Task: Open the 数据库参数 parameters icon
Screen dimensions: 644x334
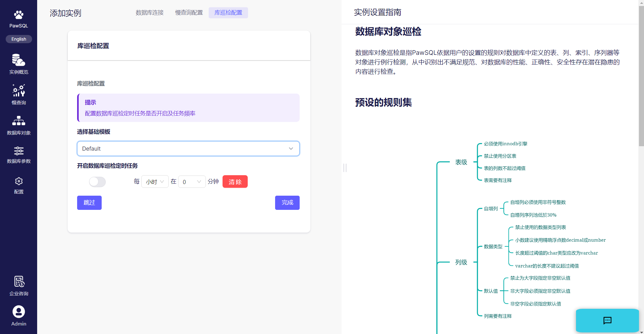Action: click(x=19, y=151)
